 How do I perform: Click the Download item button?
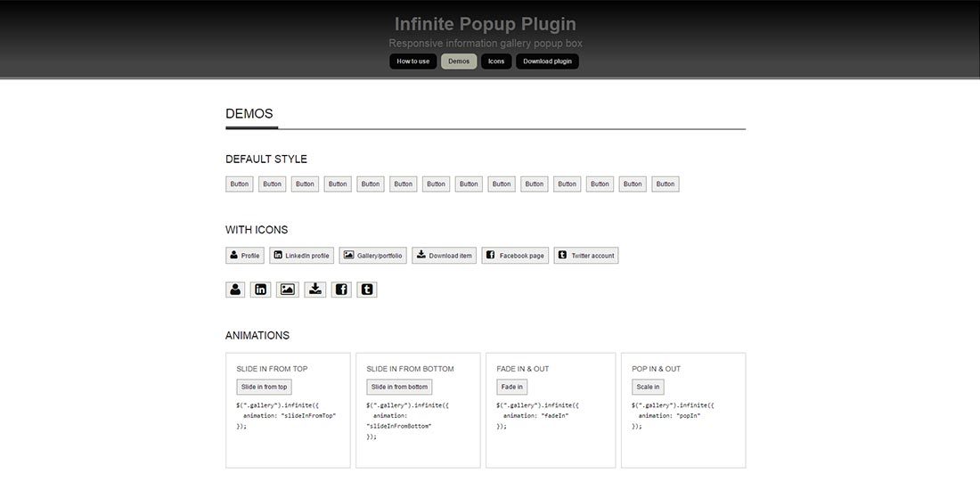445,255
